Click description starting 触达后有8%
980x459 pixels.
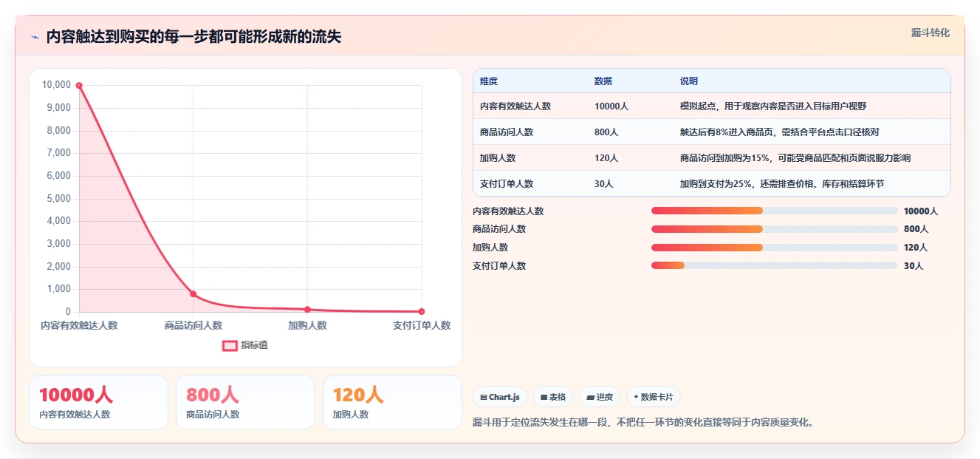pos(780,132)
